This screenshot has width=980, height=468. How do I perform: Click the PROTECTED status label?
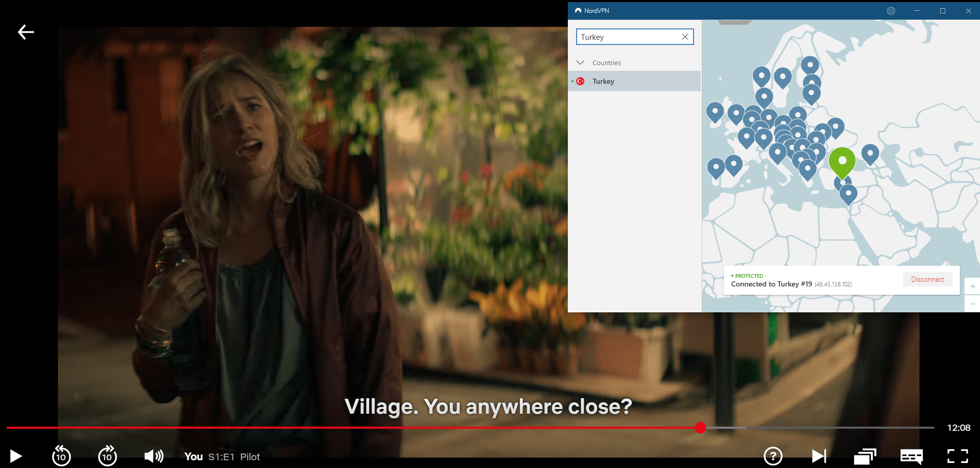tap(749, 276)
